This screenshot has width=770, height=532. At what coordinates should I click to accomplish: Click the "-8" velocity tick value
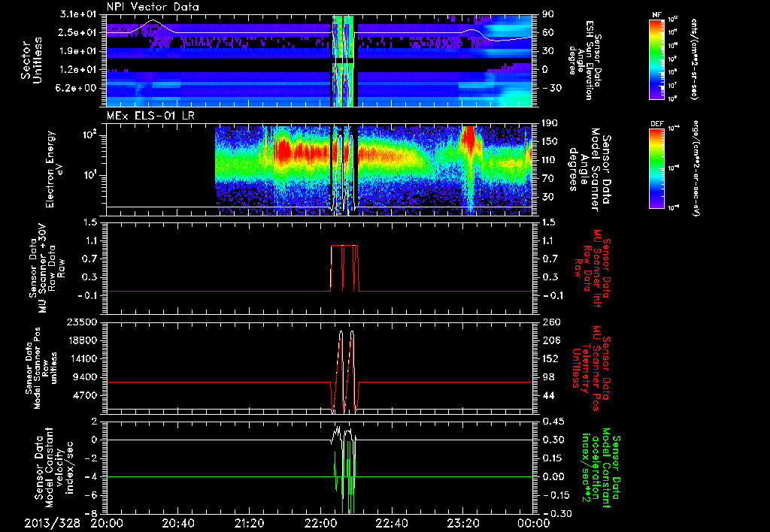pos(91,514)
